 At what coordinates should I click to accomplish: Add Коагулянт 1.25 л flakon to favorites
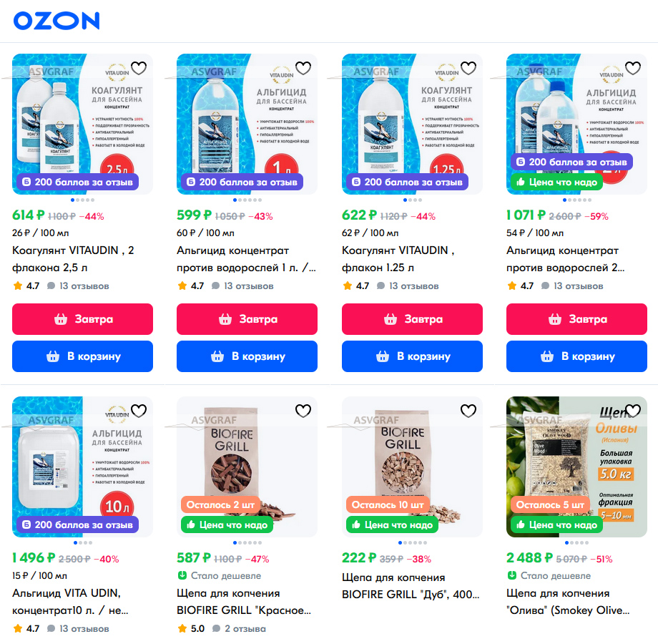pyautogui.click(x=468, y=67)
